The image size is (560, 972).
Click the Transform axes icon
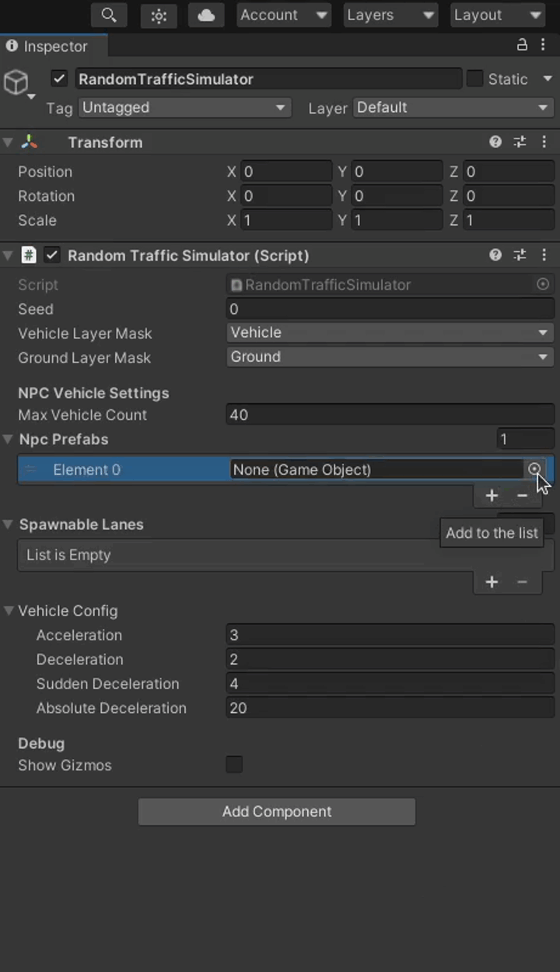30,142
